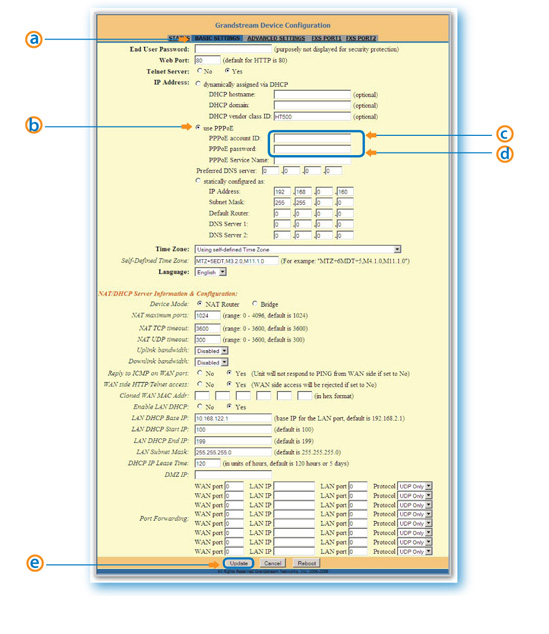Open last Port Forwarding Protocol dropdown
Image resolution: width=549 pixels, height=634 pixels.
pyautogui.click(x=415, y=552)
